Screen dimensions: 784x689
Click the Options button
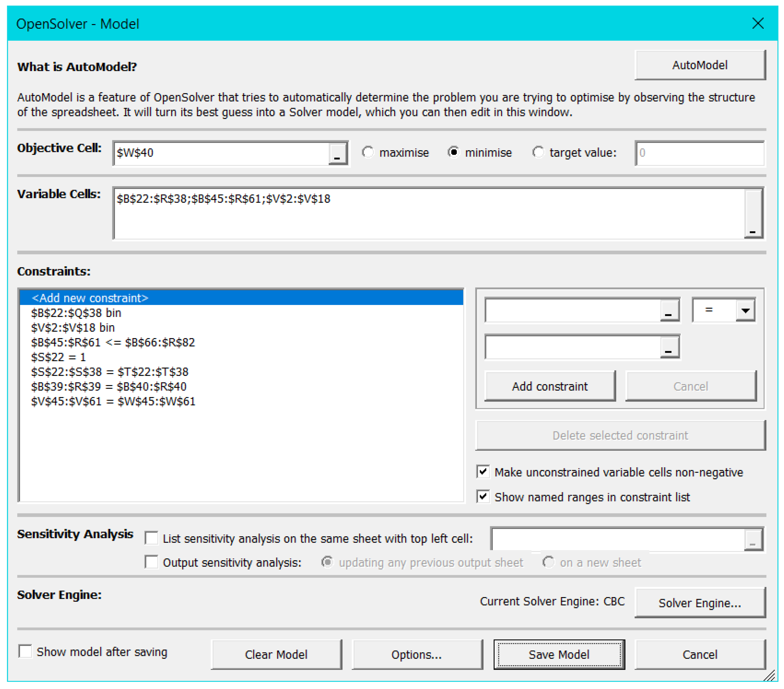(x=416, y=655)
